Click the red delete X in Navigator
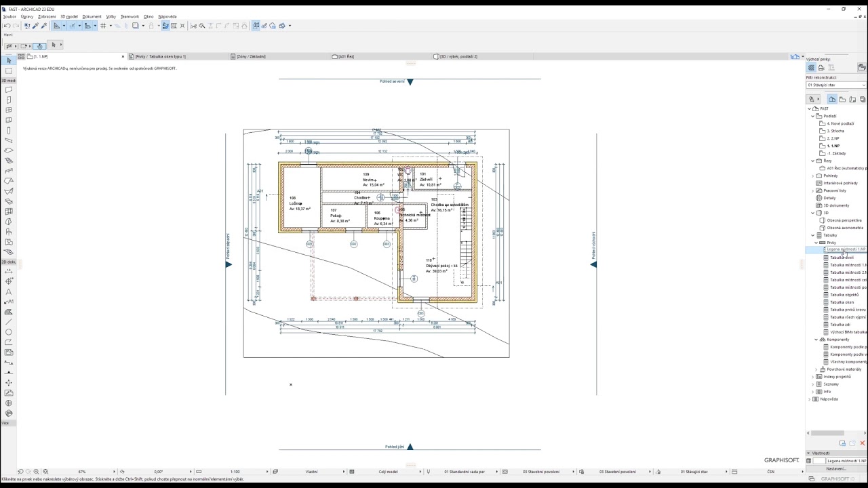The image size is (868, 488). 863,443
